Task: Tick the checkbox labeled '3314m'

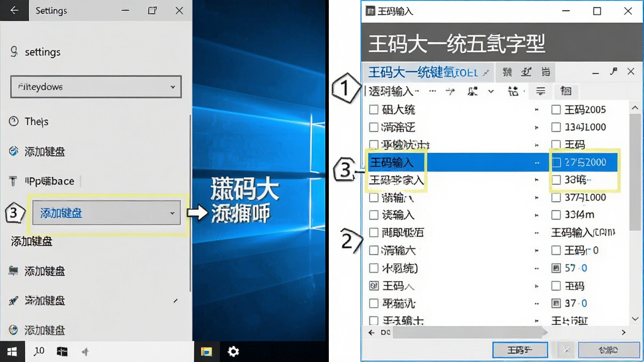Action: tap(556, 215)
